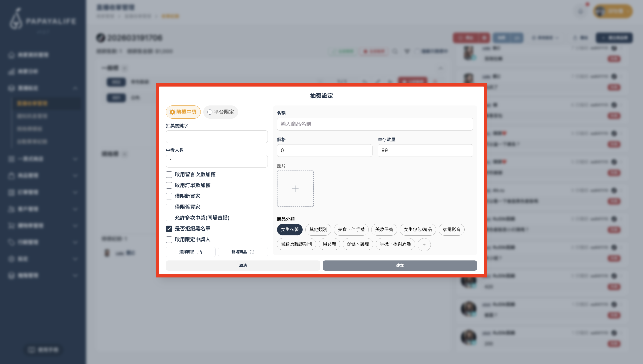This screenshot has height=364, width=643.
Task: Click the plus icon on 新增商品 button
Action: click(252, 252)
